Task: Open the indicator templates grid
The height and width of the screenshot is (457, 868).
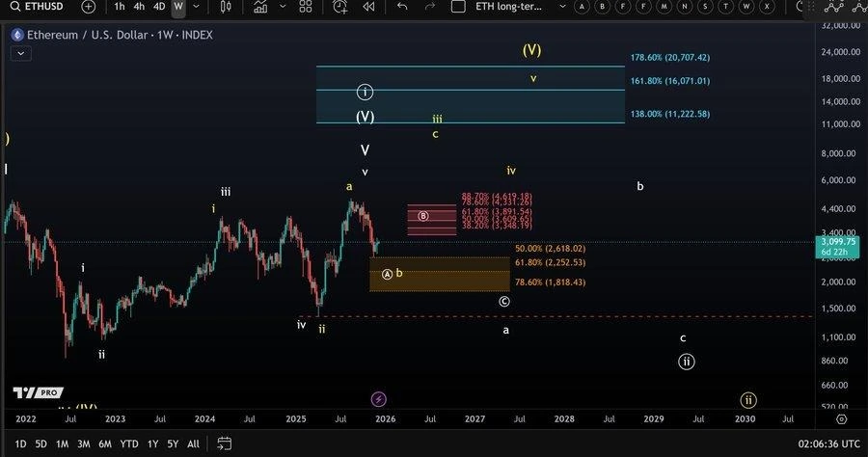Action: [306, 7]
